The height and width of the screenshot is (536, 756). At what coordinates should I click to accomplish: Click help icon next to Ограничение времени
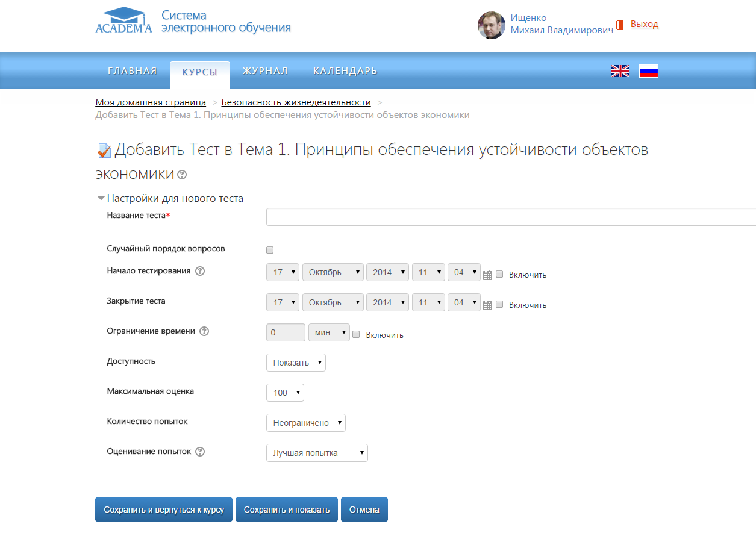click(204, 331)
